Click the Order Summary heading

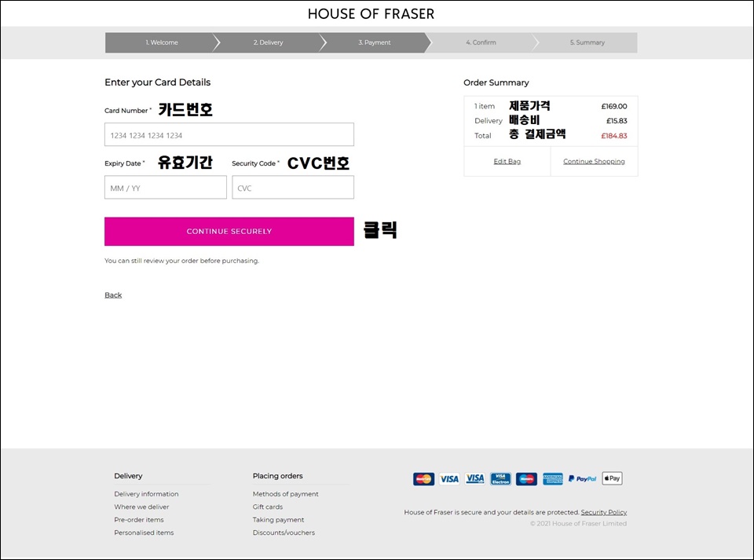[496, 82]
